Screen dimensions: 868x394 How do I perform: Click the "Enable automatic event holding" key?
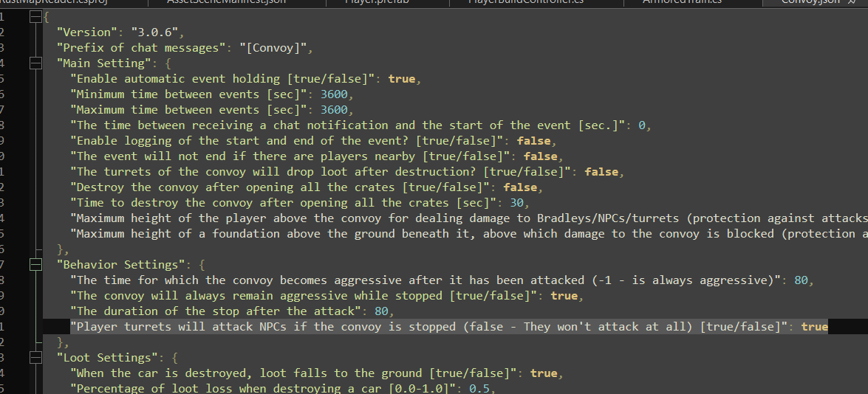click(x=222, y=79)
